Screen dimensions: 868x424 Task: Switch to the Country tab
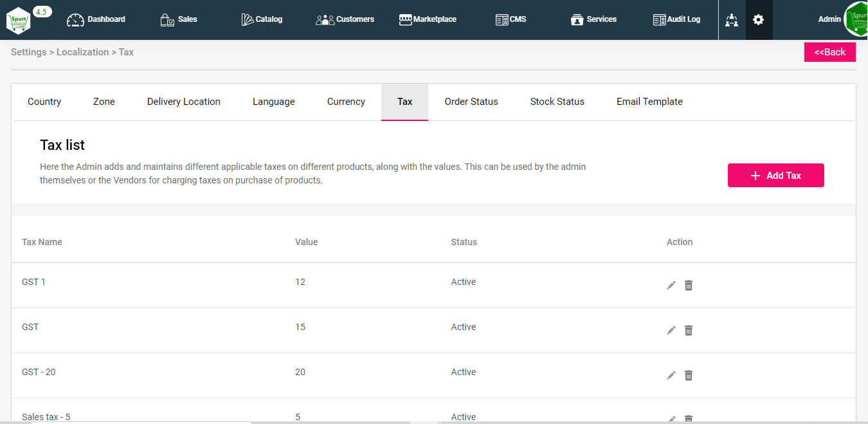(x=44, y=102)
